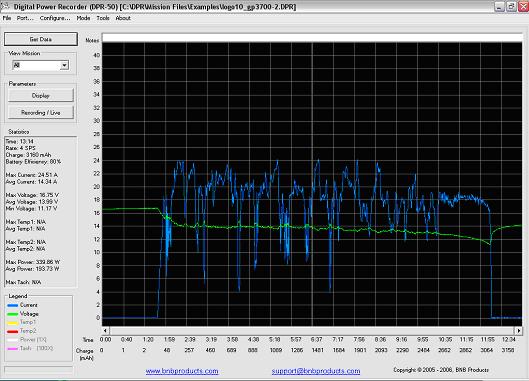Open the Mode menu

click(x=83, y=18)
